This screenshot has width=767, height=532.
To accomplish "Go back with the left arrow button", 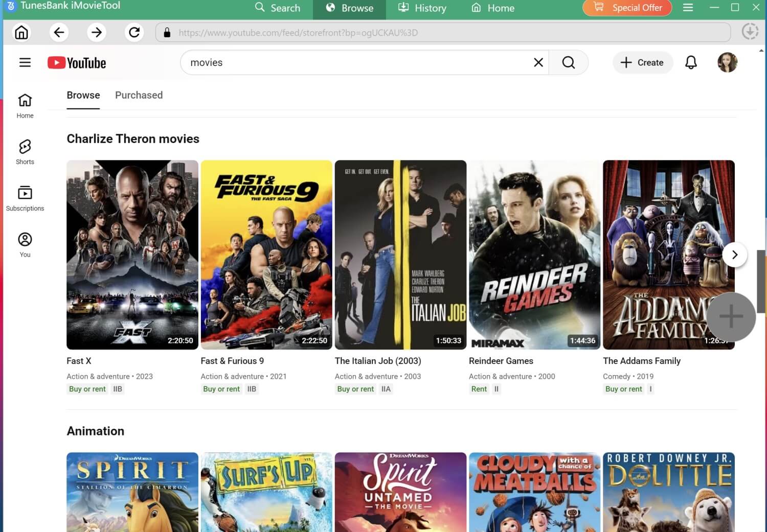I will [x=59, y=33].
